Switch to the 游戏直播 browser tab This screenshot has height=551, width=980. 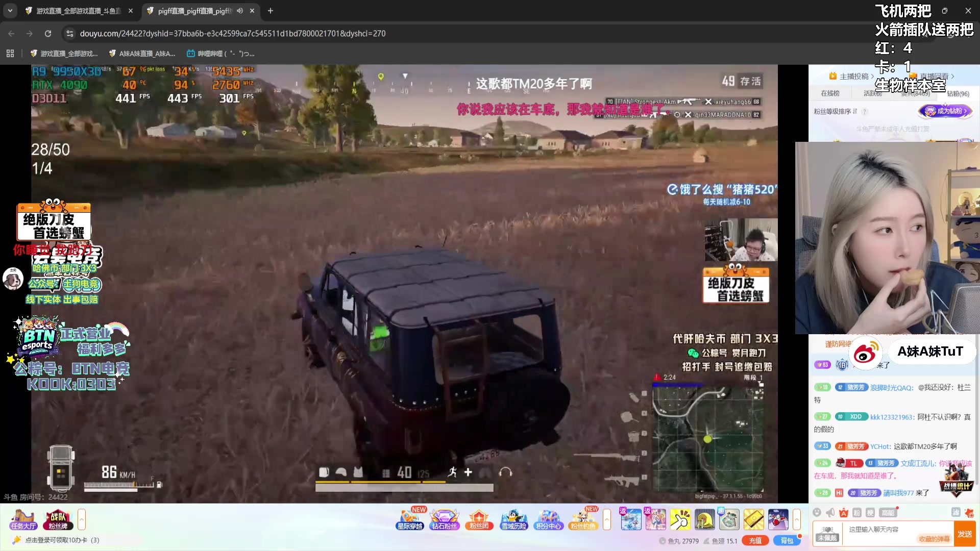pos(79,11)
